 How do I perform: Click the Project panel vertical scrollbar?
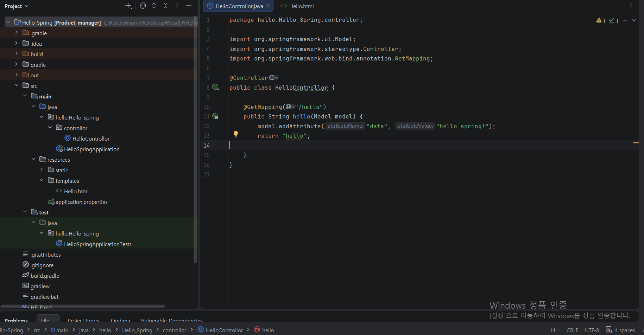(195, 140)
